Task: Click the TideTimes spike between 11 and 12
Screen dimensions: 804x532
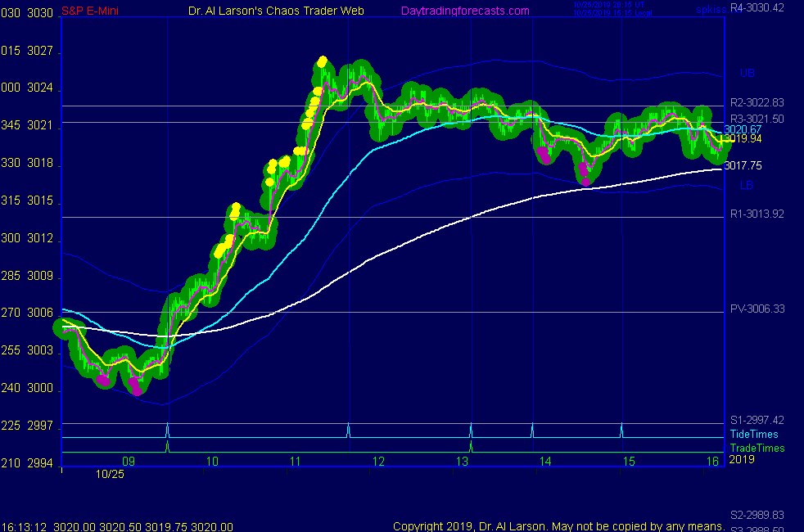Action: click(349, 430)
